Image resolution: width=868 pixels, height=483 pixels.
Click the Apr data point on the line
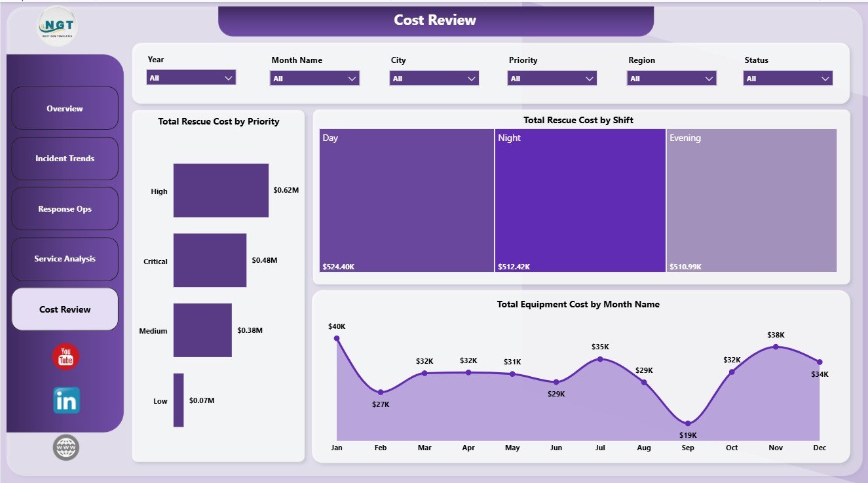(468, 372)
